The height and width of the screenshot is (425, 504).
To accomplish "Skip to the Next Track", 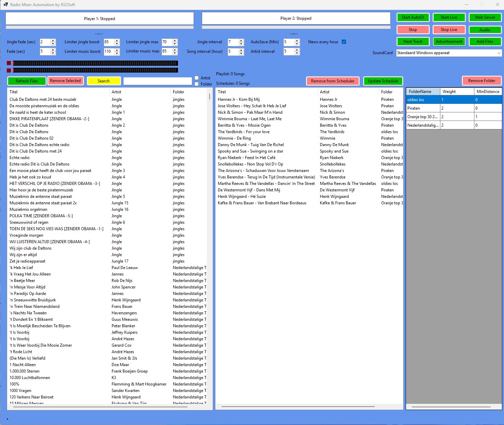I will tap(413, 42).
